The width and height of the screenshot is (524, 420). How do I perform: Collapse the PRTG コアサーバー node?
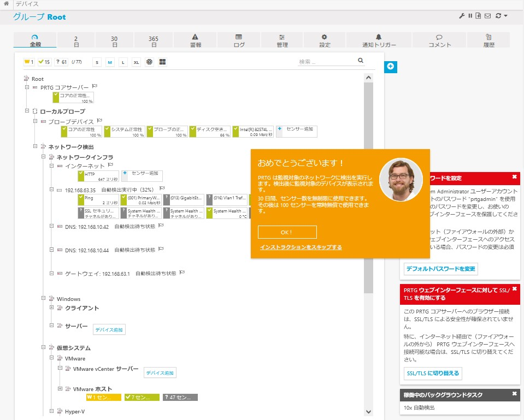pyautogui.click(x=27, y=87)
